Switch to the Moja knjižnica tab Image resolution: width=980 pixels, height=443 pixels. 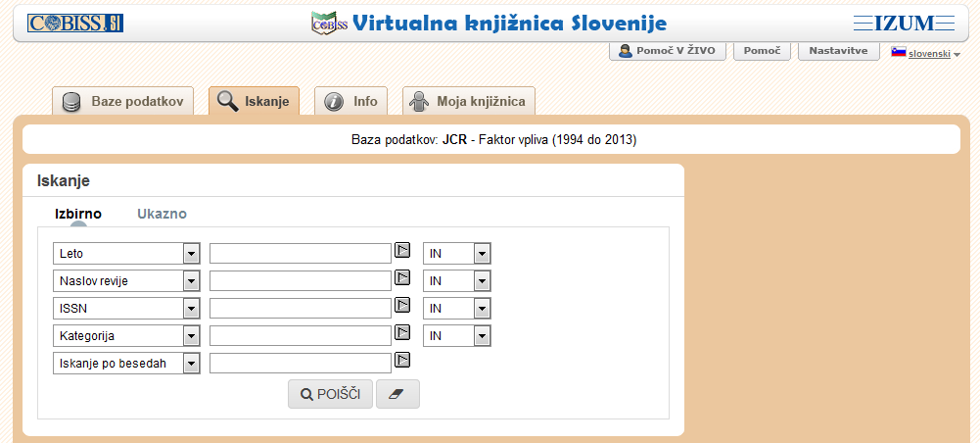469,101
